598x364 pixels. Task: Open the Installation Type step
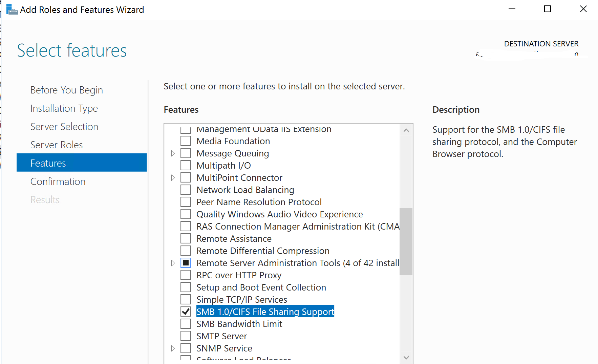(x=64, y=108)
